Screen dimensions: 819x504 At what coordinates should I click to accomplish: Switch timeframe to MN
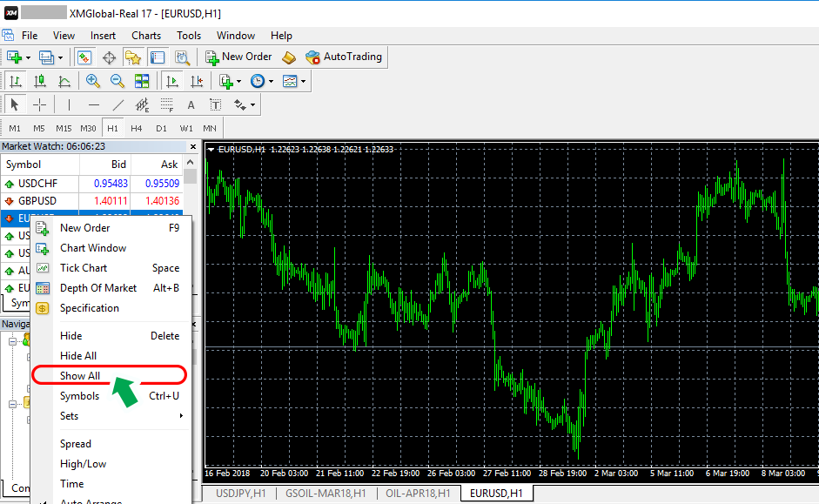click(x=210, y=129)
